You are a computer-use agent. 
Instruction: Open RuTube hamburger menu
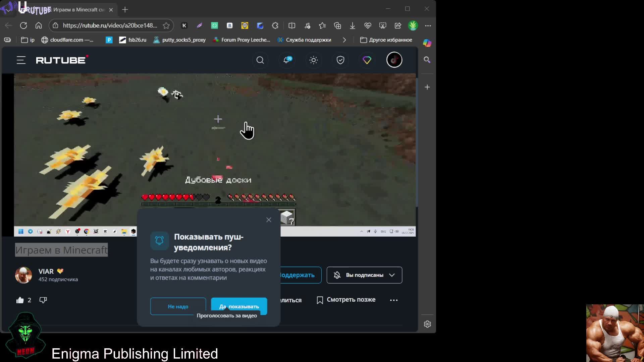21,60
